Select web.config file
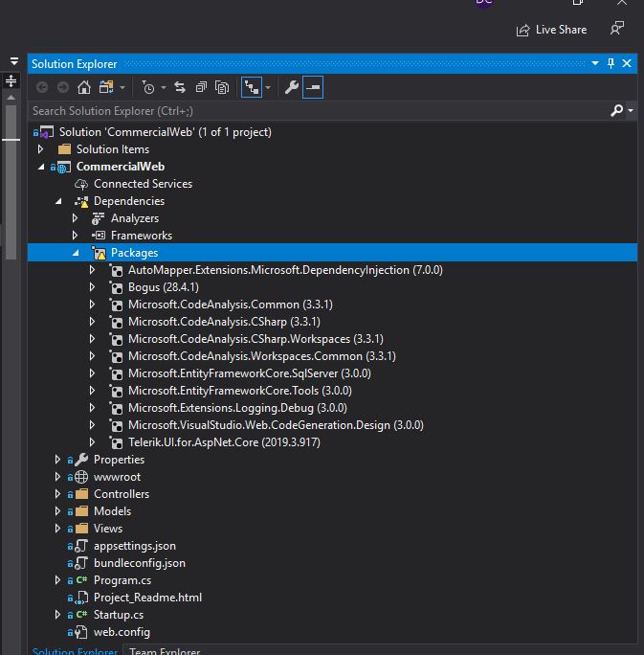The height and width of the screenshot is (655, 644). [x=122, y=632]
